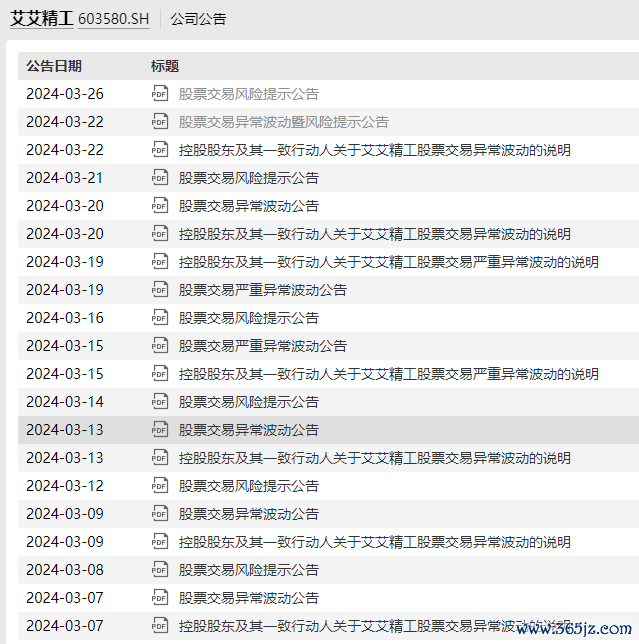This screenshot has width=639, height=644.
Task: Open 2024-03-09 控股股东 异常波动的说明 title
Action: (375, 542)
